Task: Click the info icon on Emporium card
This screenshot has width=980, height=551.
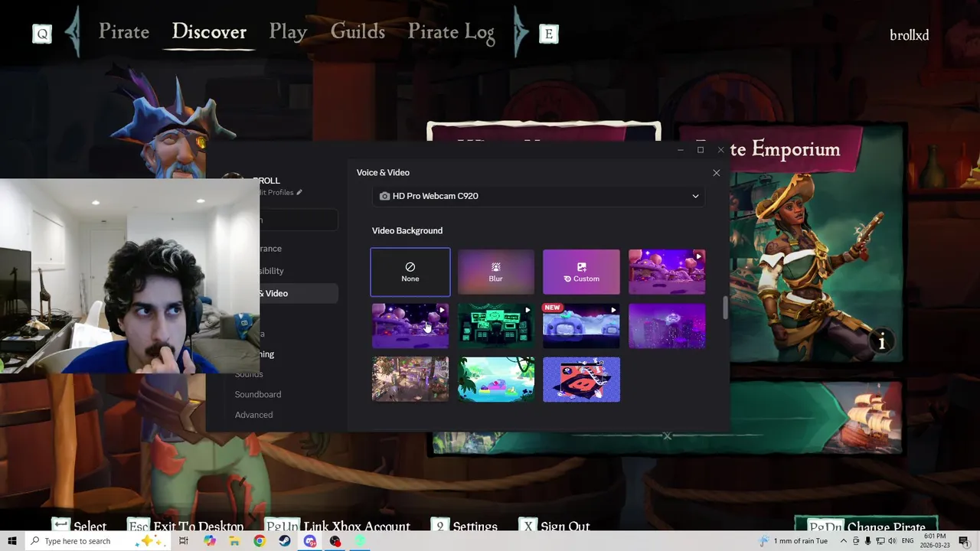Action: click(x=882, y=342)
